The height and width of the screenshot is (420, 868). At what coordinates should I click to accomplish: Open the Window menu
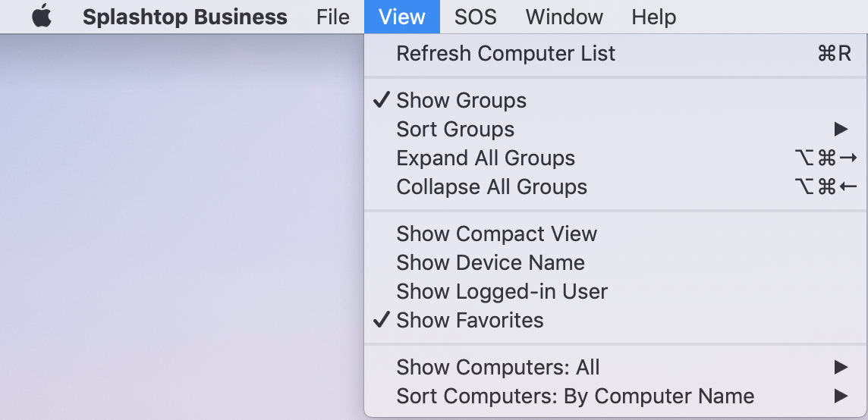(x=564, y=17)
